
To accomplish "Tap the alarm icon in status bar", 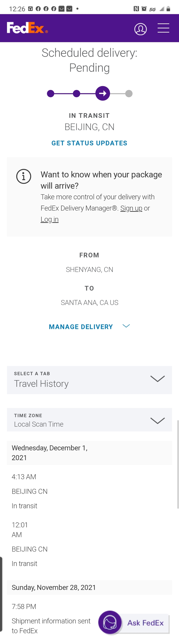I will tap(144, 9).
